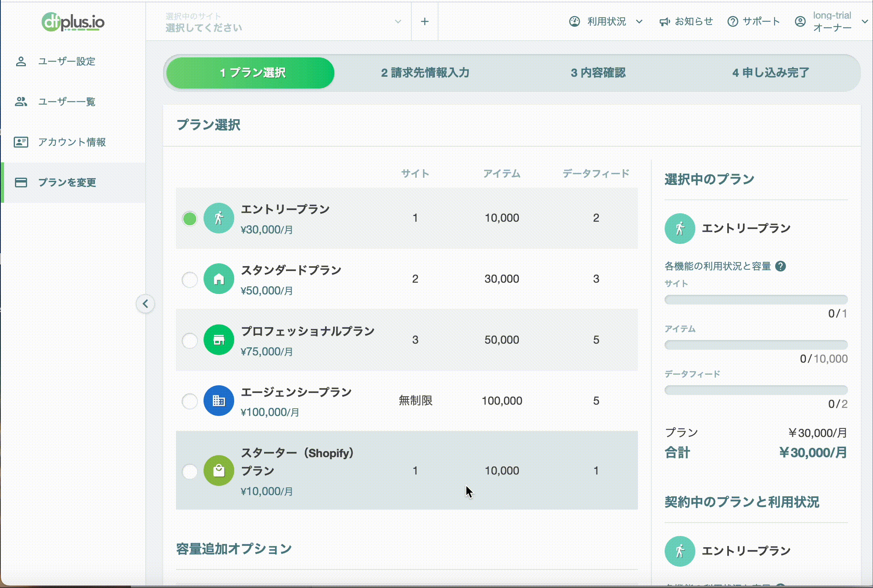Select the エージェンシープラン radio button
The width and height of the screenshot is (873, 588).
click(x=189, y=401)
